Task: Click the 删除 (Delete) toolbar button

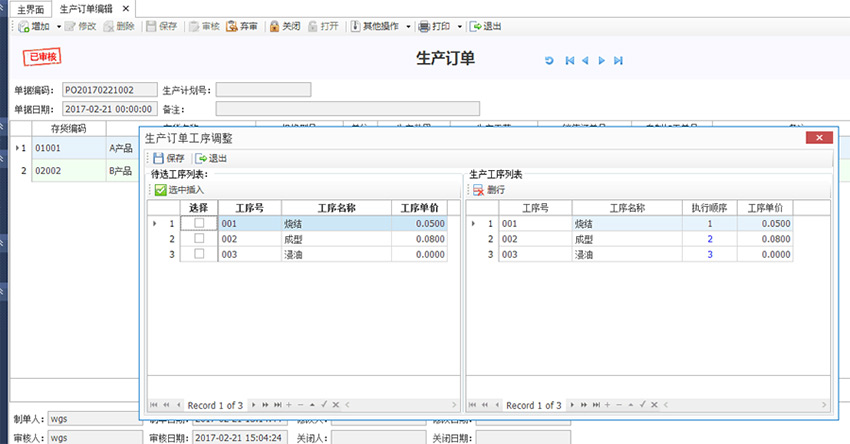Action: [x=119, y=26]
